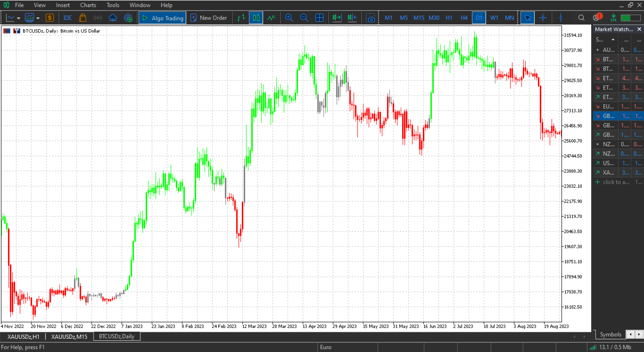
Task: Click the green connection level bar
Action: click(630, 18)
